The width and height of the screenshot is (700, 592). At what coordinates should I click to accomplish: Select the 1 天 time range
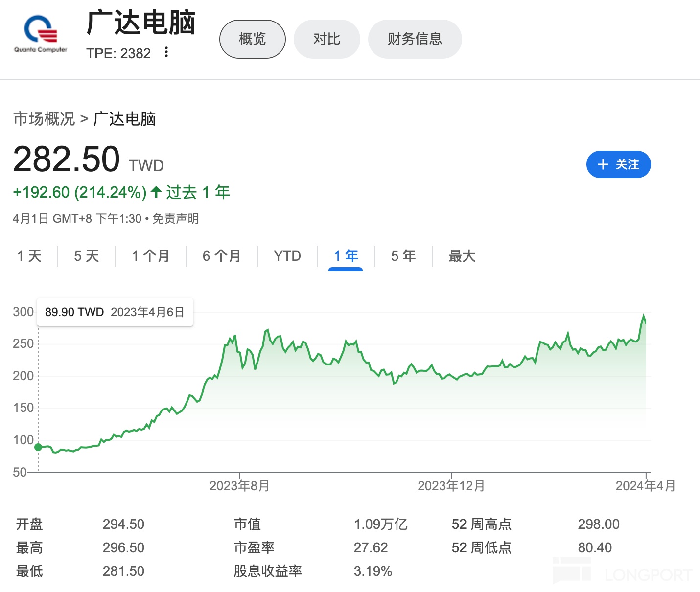tap(29, 256)
